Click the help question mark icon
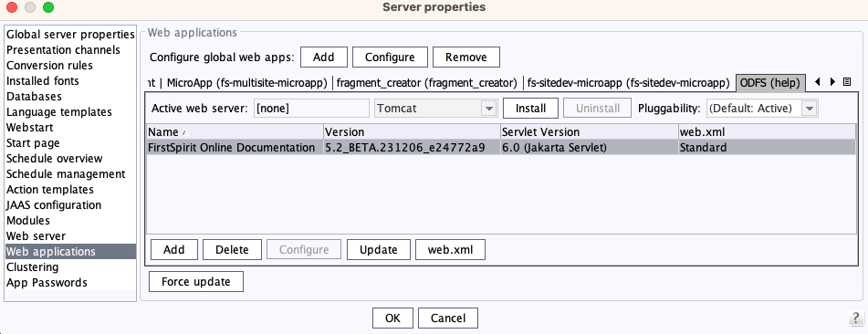This screenshot has width=868, height=334. pos(855,318)
